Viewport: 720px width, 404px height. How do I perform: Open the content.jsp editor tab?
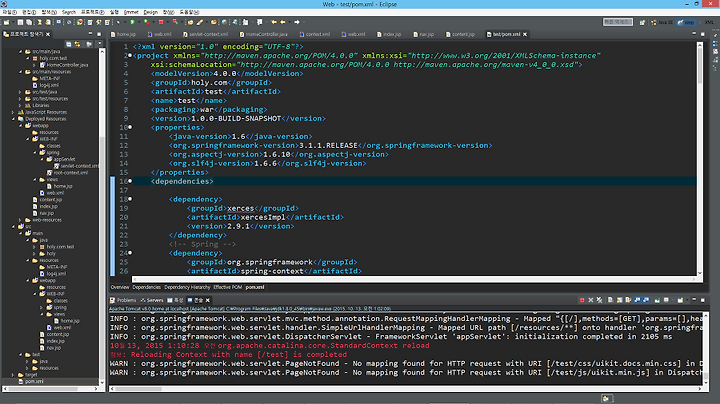(460, 34)
